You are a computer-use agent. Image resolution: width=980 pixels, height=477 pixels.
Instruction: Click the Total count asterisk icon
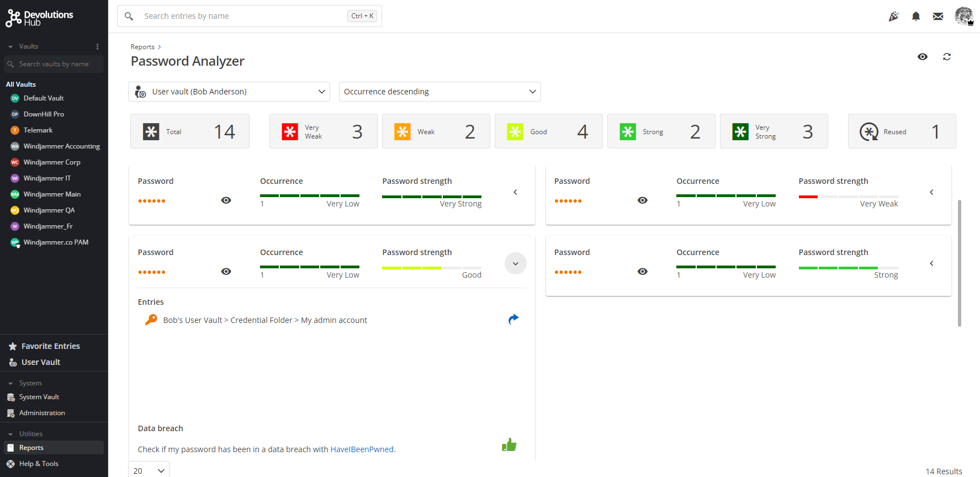151,131
